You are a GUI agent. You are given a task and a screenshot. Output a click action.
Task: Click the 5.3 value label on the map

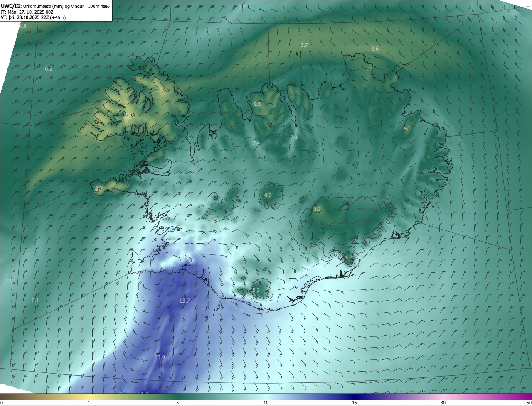click(256, 290)
